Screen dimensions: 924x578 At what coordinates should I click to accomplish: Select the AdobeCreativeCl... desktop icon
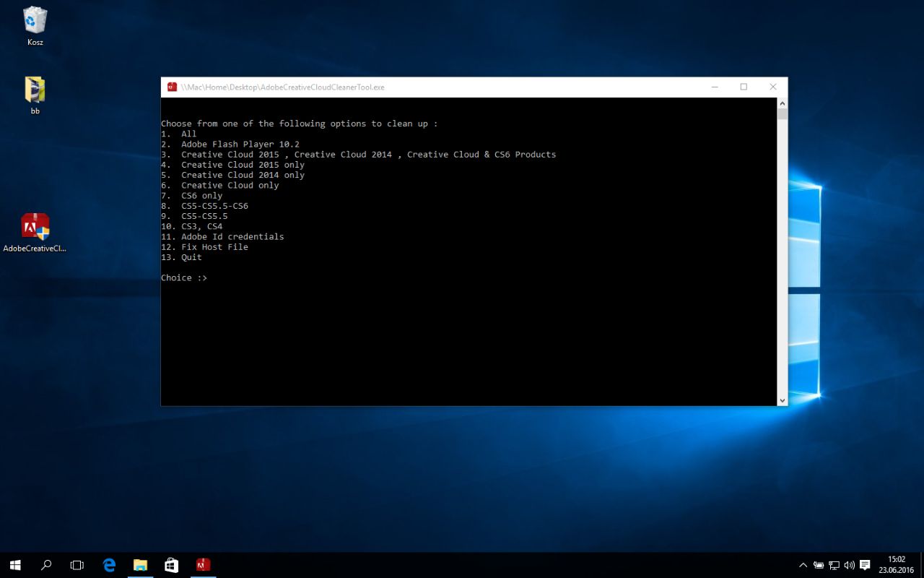coord(35,233)
